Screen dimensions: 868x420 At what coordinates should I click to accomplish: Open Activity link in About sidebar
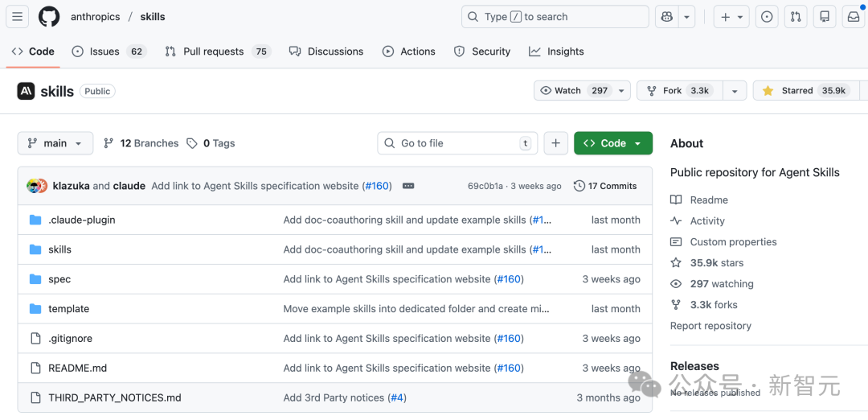pos(698,220)
